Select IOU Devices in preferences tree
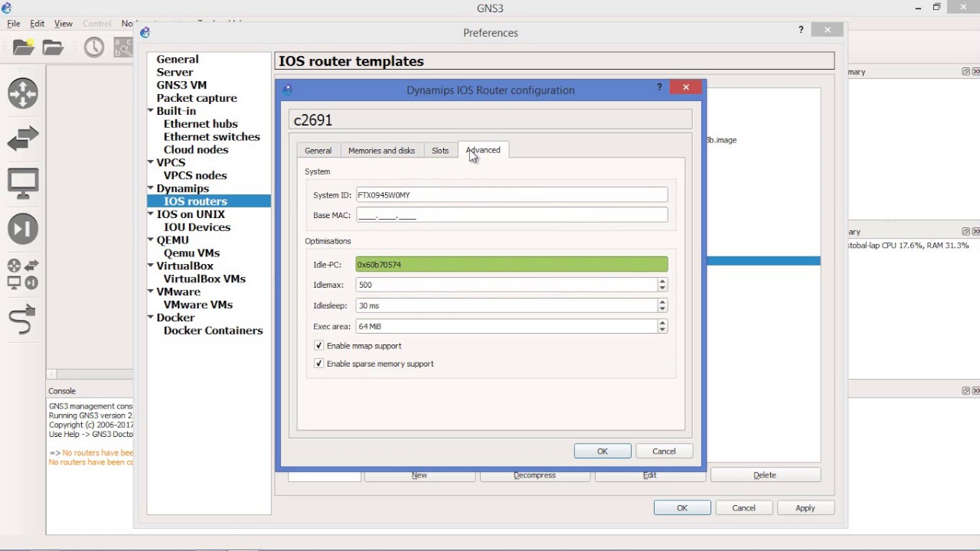980x551 pixels. 197,227
